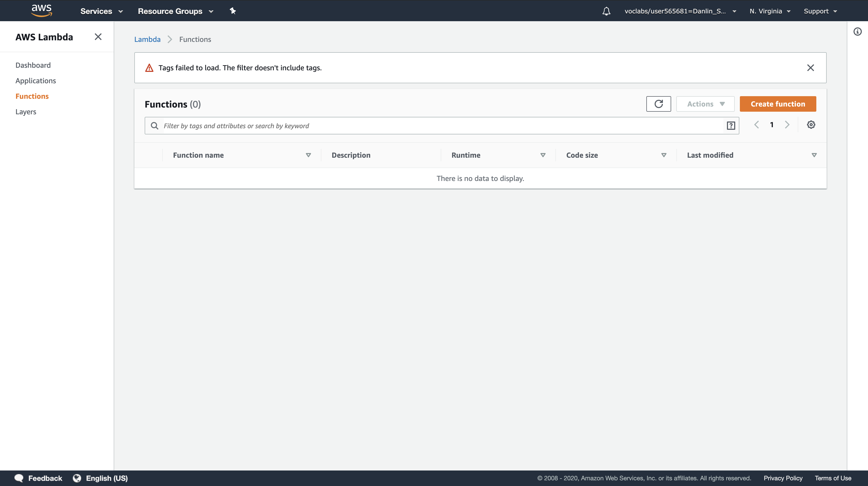Viewport: 868px width, 486px height.
Task: Click the refresh functions list icon
Action: [x=658, y=104]
